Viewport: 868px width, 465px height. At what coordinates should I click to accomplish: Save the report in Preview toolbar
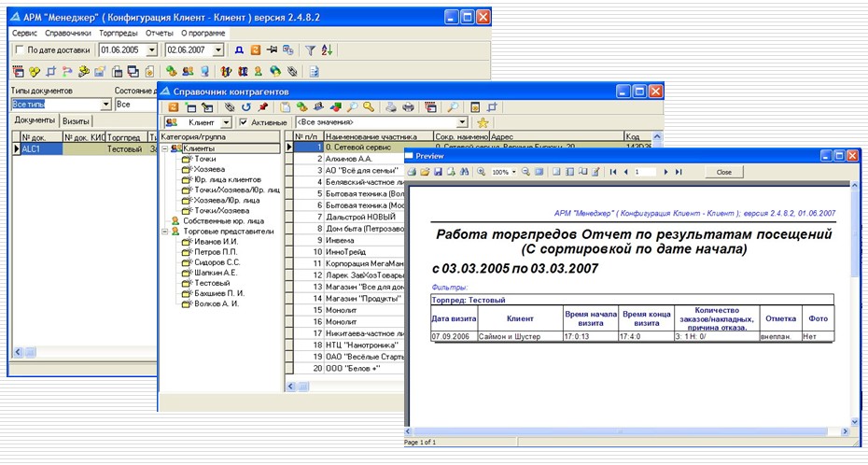pyautogui.click(x=438, y=172)
